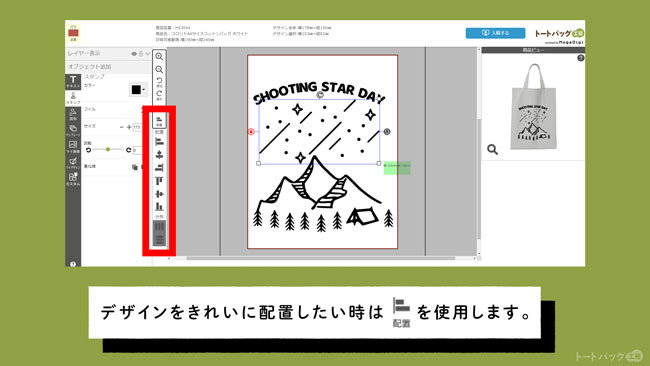The height and width of the screenshot is (366, 650).
Task: Align objects to horizontal center
Action: pyautogui.click(x=159, y=155)
